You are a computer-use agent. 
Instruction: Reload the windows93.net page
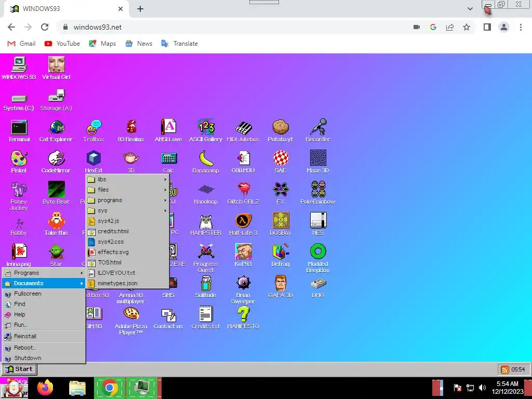[x=45, y=27]
